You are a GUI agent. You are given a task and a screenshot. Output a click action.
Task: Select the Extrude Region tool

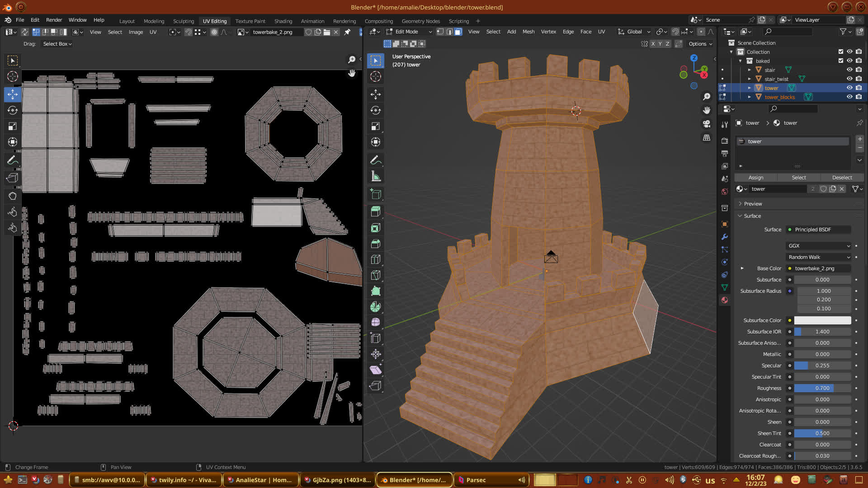(375, 211)
